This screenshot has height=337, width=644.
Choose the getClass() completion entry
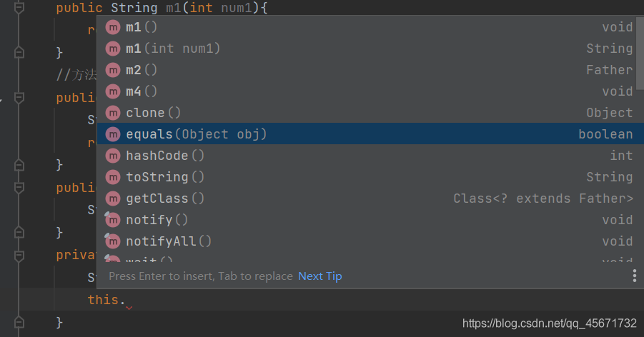(x=166, y=198)
